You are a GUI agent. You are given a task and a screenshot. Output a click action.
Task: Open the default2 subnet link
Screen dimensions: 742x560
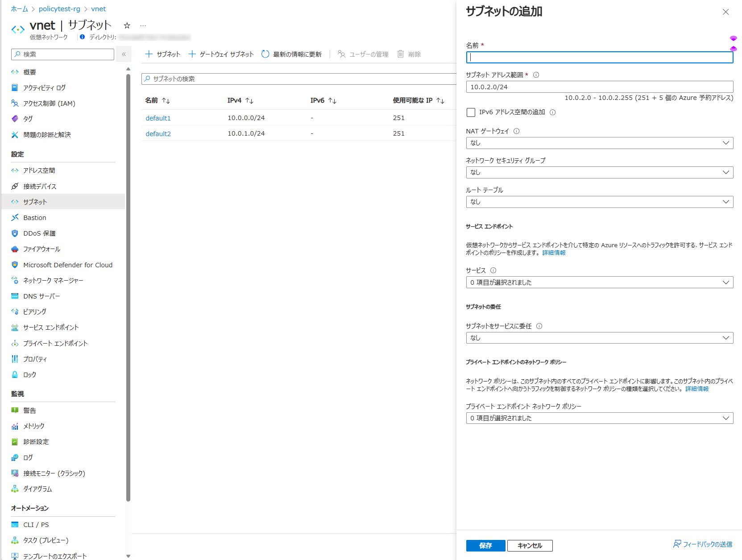[x=158, y=133]
